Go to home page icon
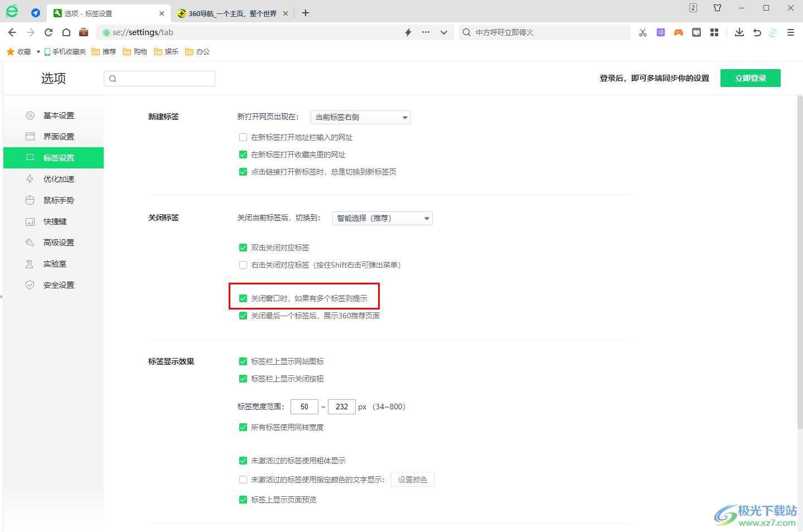Image resolution: width=803 pixels, height=532 pixels. (x=66, y=32)
